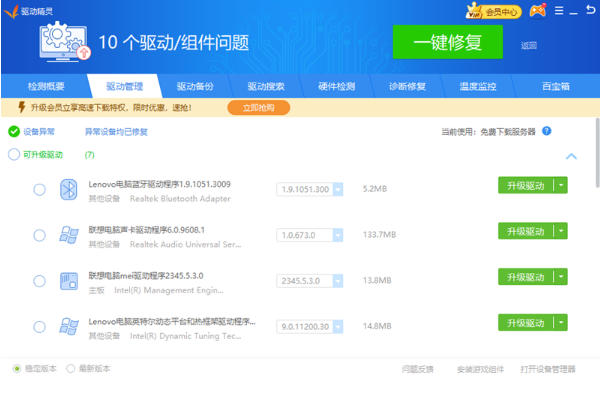Click the 返回 link beside 一键修复

(x=529, y=46)
